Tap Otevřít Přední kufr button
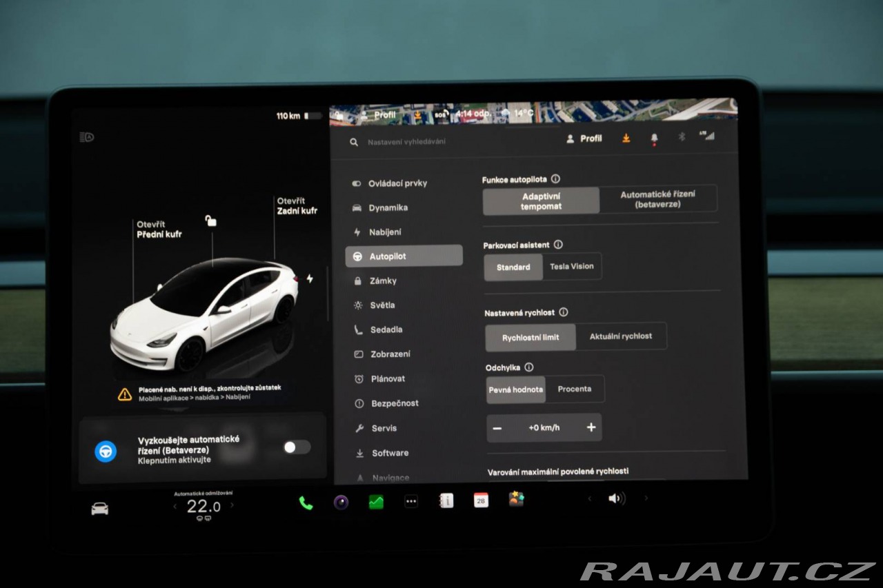The image size is (883, 588). tap(159, 230)
